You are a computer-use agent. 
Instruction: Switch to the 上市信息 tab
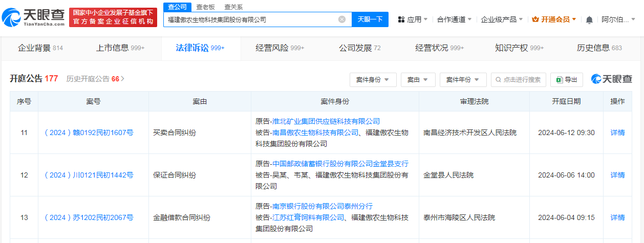120,48
